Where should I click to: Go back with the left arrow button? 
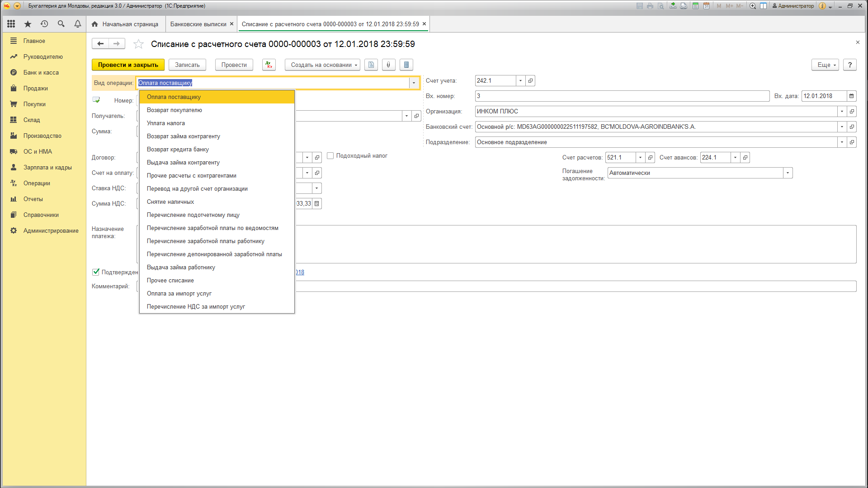pyautogui.click(x=100, y=43)
